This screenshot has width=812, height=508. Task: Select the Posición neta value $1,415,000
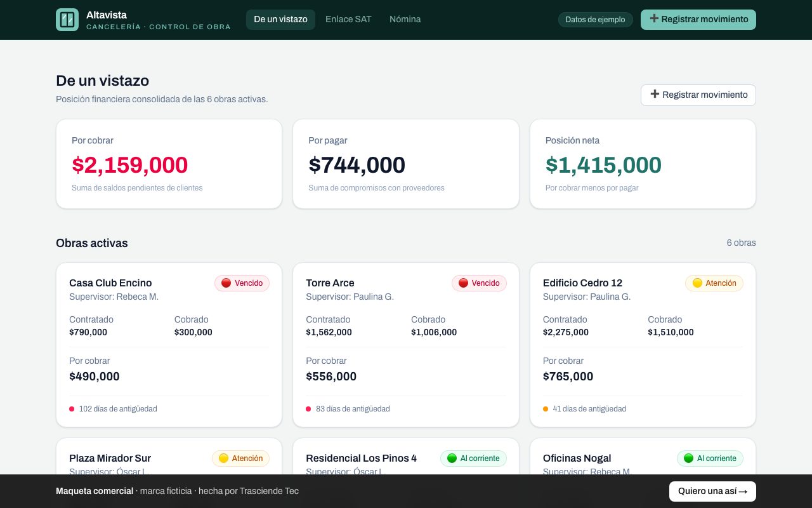coord(603,165)
